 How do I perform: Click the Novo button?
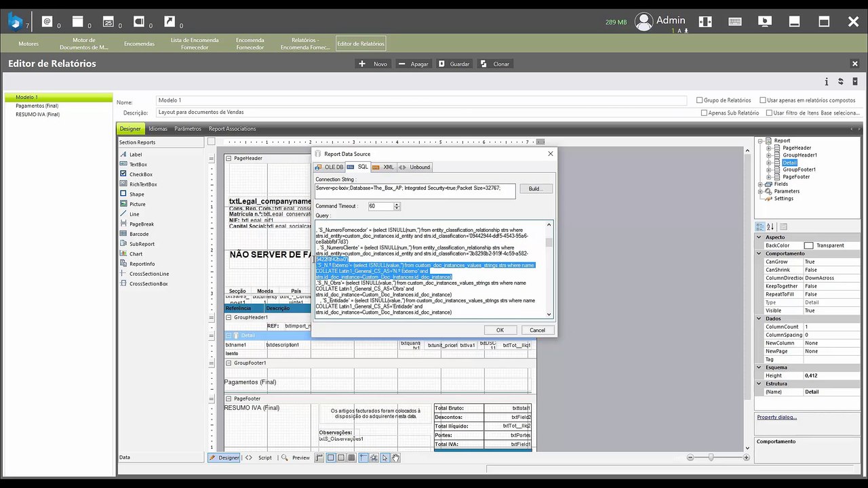pyautogui.click(x=373, y=64)
